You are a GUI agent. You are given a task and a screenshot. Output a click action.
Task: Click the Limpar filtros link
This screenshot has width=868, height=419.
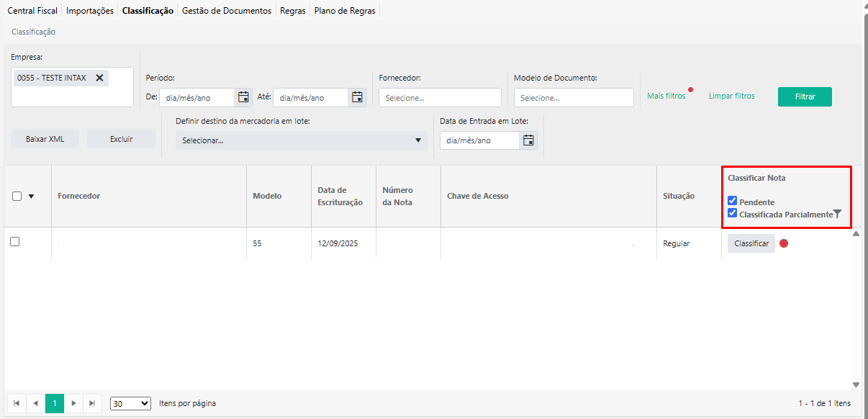[x=731, y=96]
